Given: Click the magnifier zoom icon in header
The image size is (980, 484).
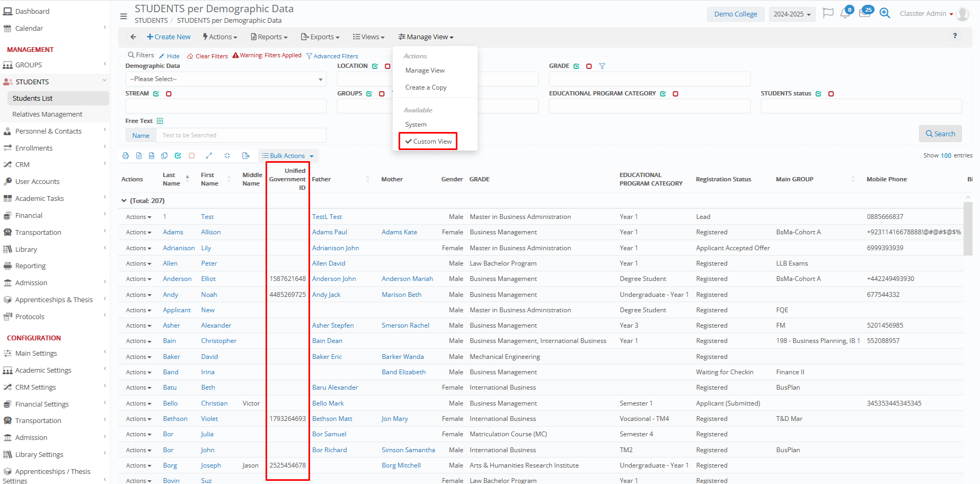Looking at the screenshot, I should click(885, 13).
